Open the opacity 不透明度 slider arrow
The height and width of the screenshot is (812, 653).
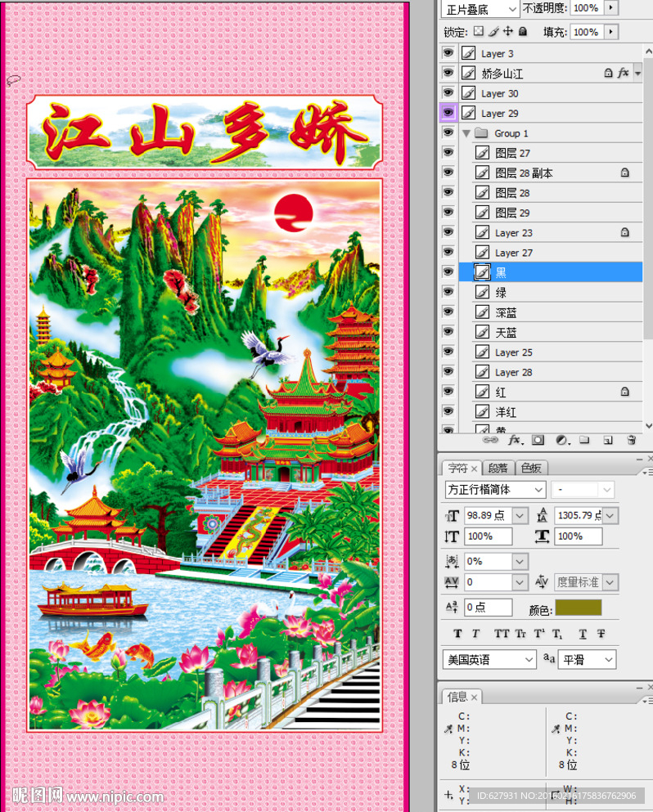pos(611,7)
